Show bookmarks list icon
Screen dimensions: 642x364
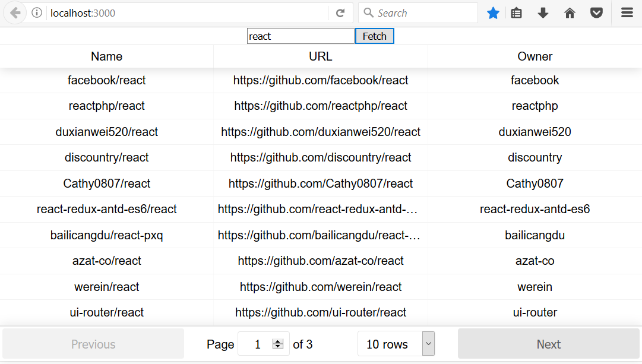coord(516,13)
